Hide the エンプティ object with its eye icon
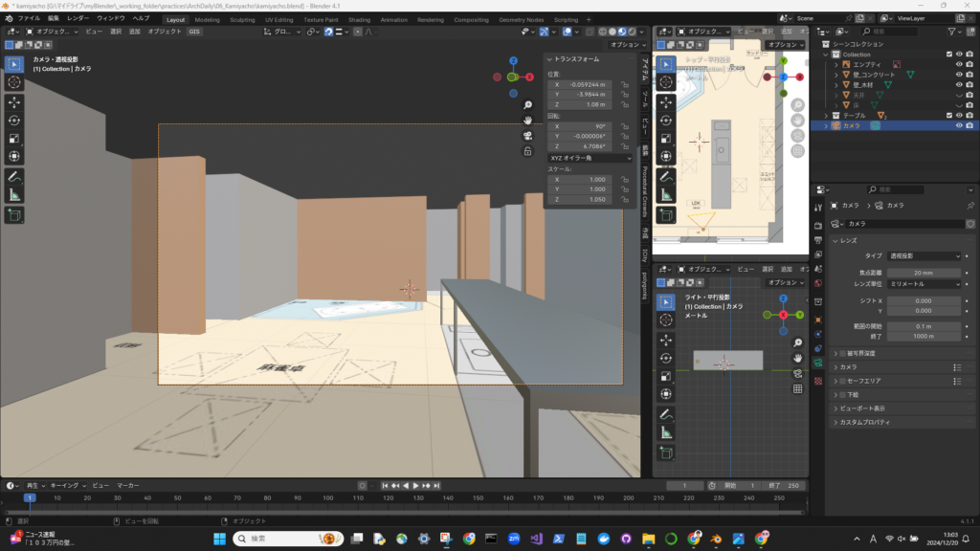This screenshot has height=551, width=980. coord(958,64)
